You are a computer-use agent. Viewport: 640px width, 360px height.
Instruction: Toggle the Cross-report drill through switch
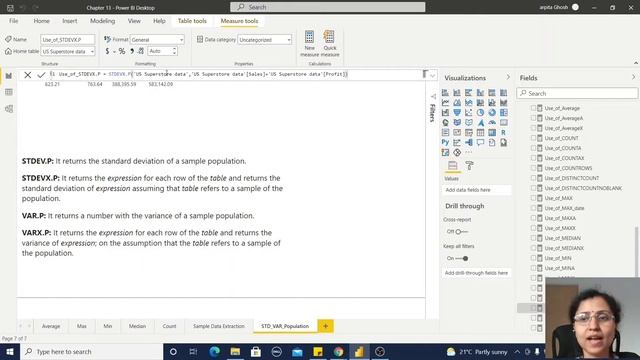tap(461, 231)
